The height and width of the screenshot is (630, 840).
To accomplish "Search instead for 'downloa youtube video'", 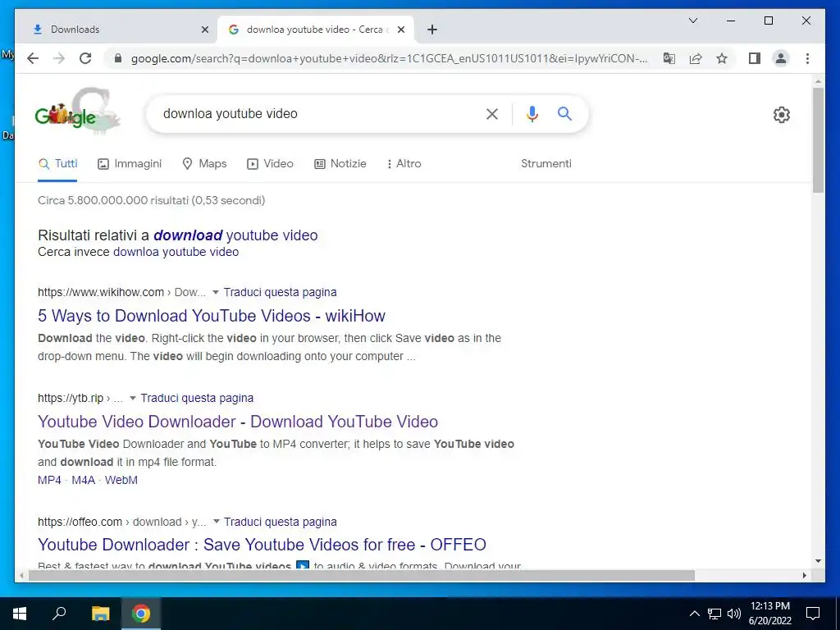I will (x=176, y=252).
